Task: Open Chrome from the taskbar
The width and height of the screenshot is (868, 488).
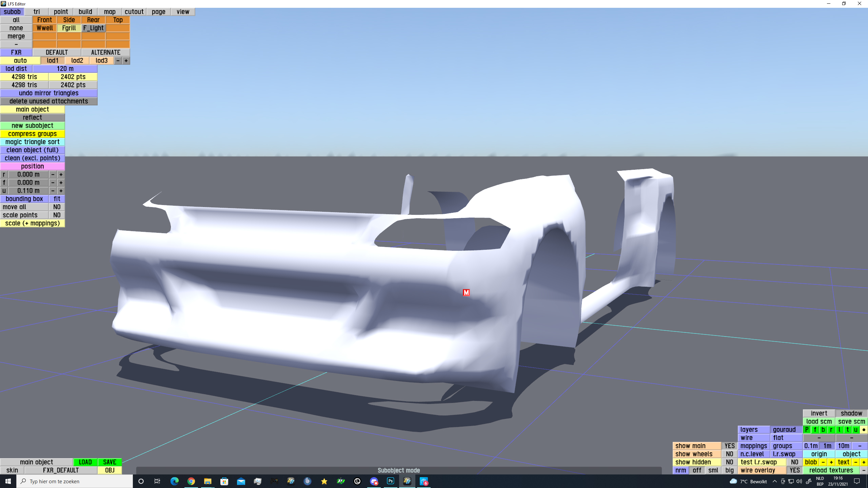Action: (191, 481)
